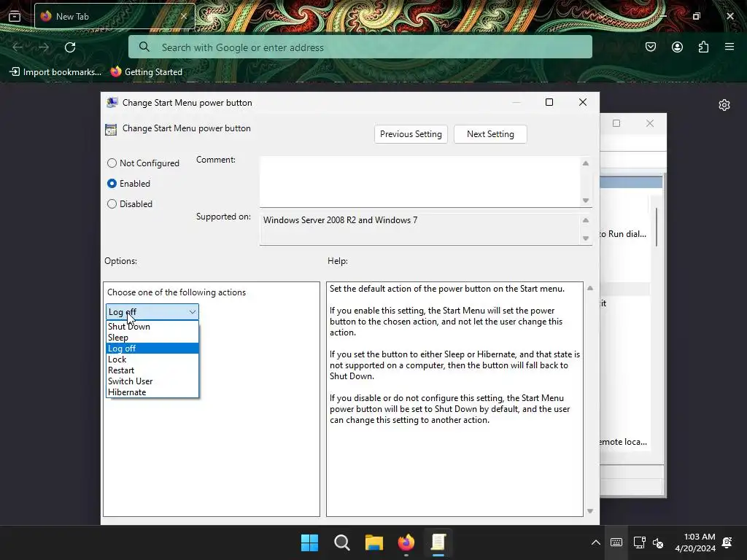Choose Shut Down from the list
Viewport: 747px width, 560px height.
click(x=152, y=326)
